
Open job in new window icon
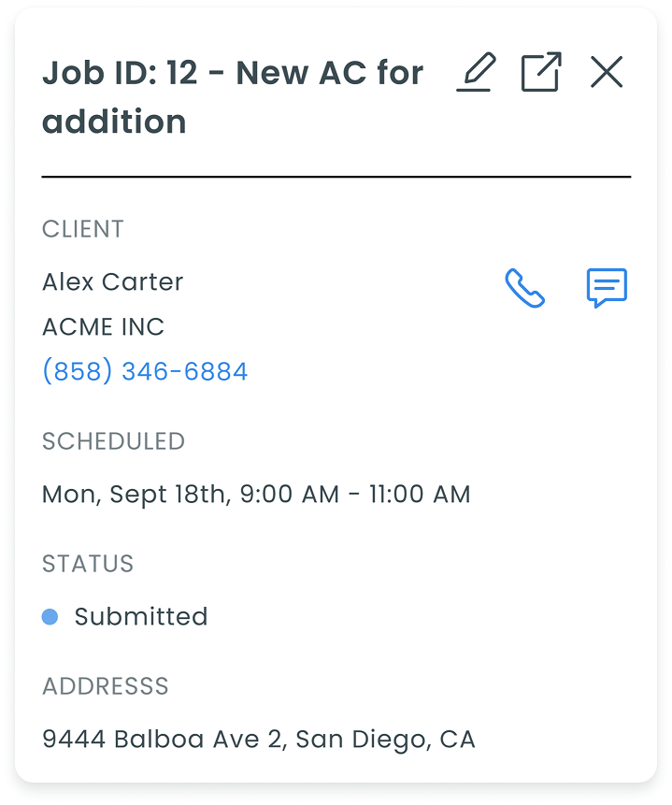pos(541,72)
